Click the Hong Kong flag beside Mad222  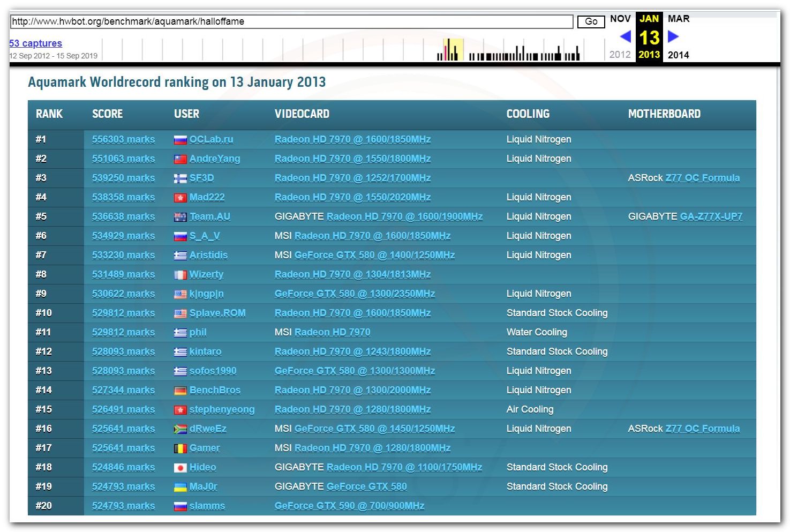(x=180, y=198)
